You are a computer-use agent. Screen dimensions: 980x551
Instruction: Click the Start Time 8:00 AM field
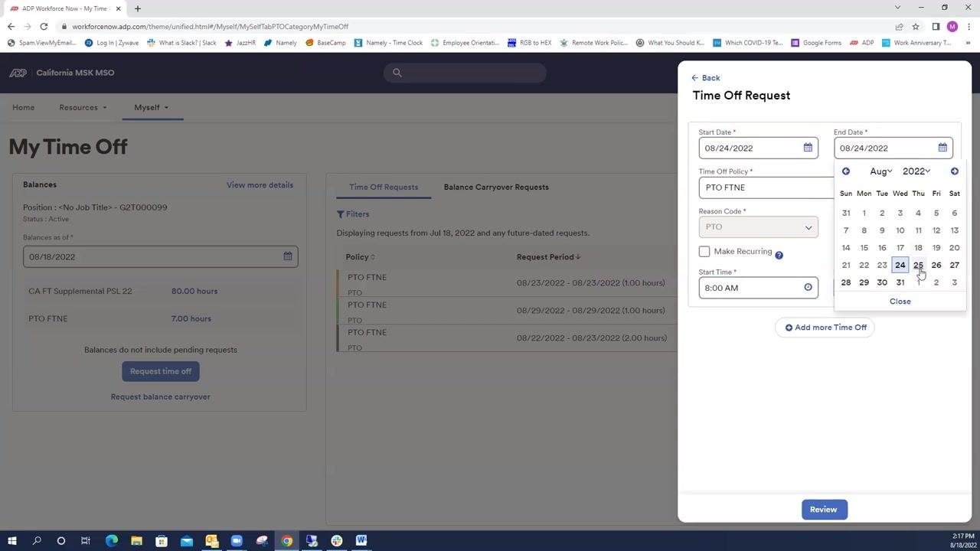pyautogui.click(x=758, y=288)
